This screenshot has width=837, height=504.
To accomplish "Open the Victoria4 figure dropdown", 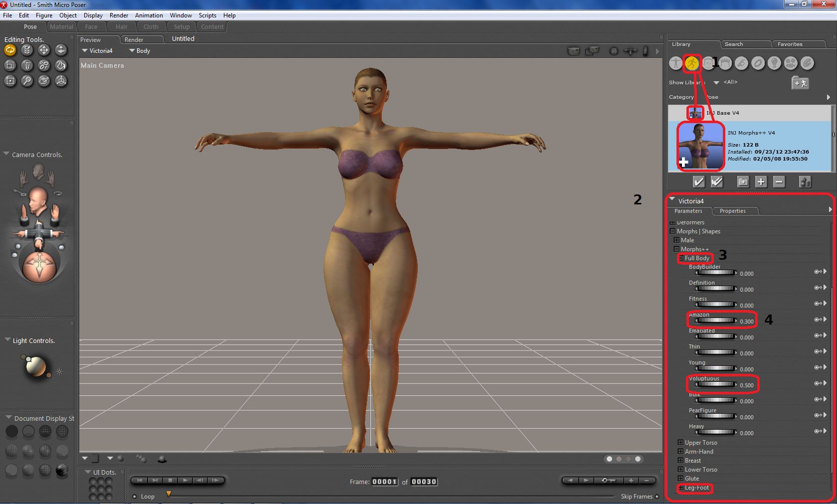I will coord(98,51).
